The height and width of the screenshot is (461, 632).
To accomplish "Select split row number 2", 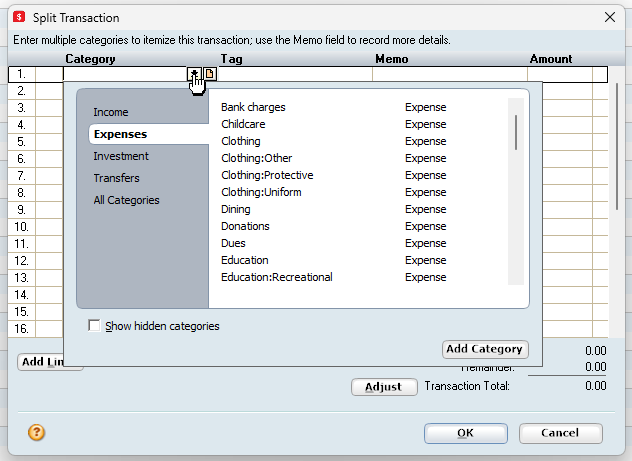I will (x=21, y=91).
